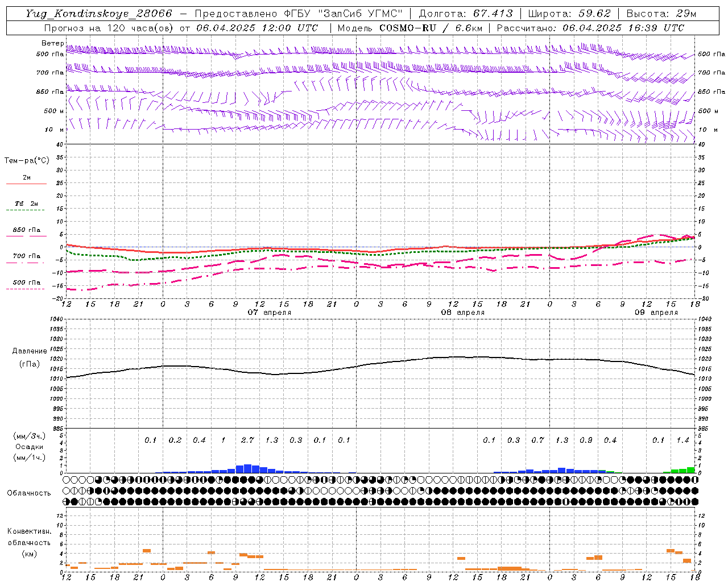Select the model label COSMO-RU / 6.6км
The image size is (728, 582).
click(431, 28)
